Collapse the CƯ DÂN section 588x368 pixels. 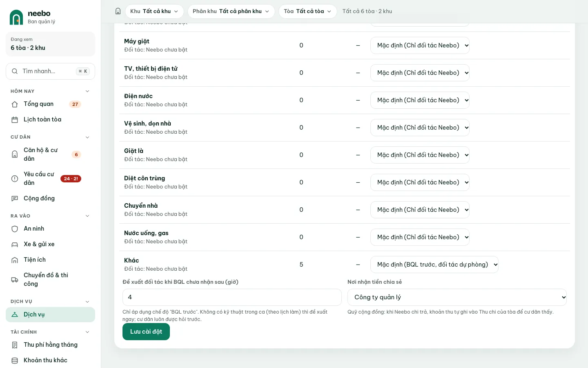coord(87,137)
